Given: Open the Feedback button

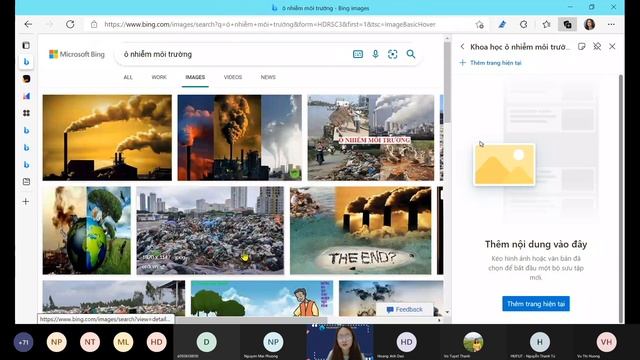Looking at the screenshot, I should pyautogui.click(x=405, y=310).
